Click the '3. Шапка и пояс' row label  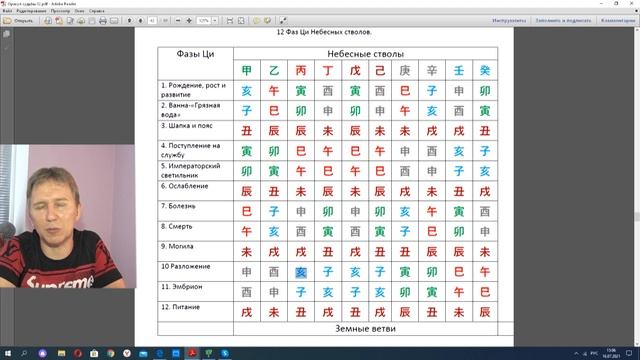[187, 126]
